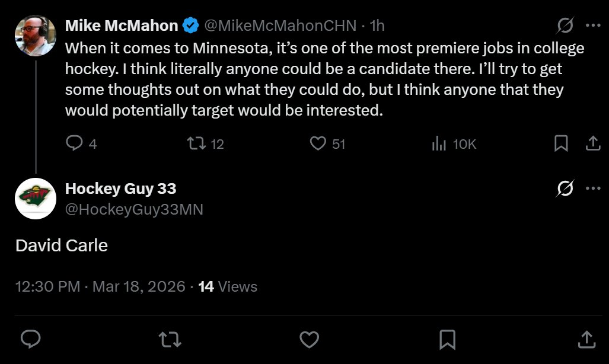The width and height of the screenshot is (609, 364).
Task: Open the @MikeMcMahonCHN handle link
Action: (x=280, y=25)
